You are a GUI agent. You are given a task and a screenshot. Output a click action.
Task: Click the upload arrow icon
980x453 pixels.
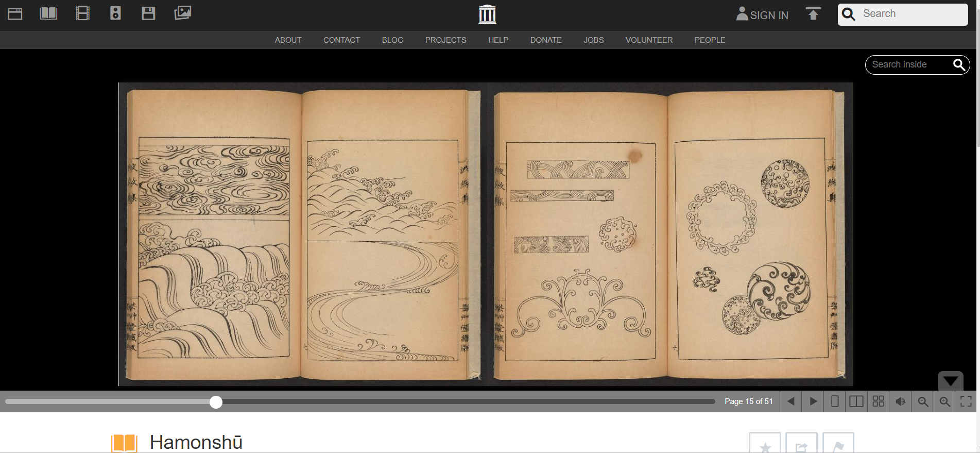pos(813,14)
